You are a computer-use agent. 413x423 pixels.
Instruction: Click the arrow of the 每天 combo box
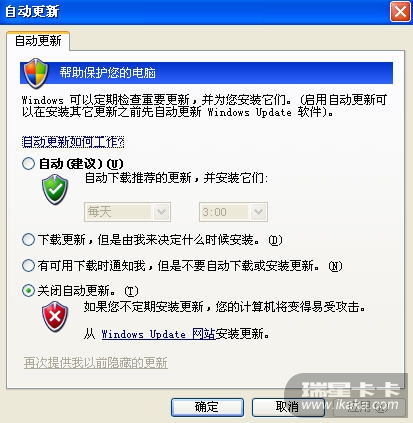coord(162,212)
